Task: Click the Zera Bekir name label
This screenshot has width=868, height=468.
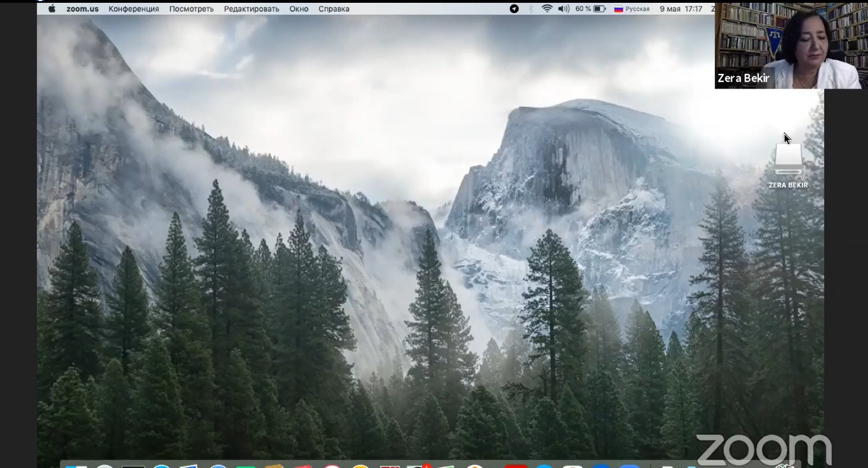Action: [x=744, y=78]
